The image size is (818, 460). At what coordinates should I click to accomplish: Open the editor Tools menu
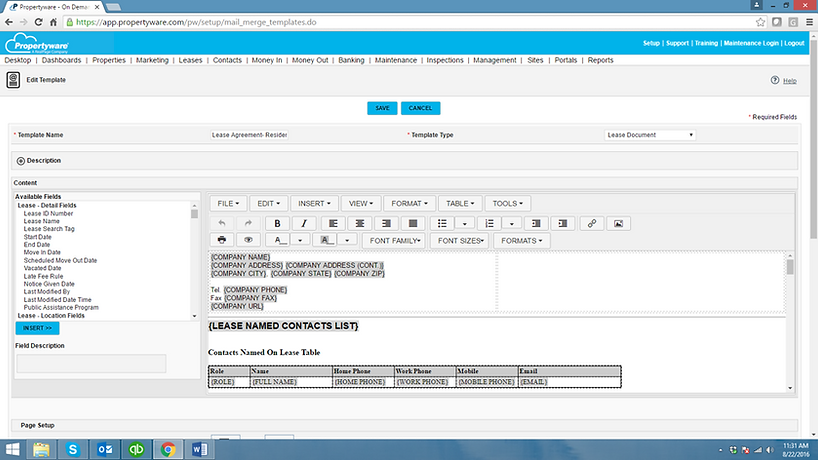(508, 203)
